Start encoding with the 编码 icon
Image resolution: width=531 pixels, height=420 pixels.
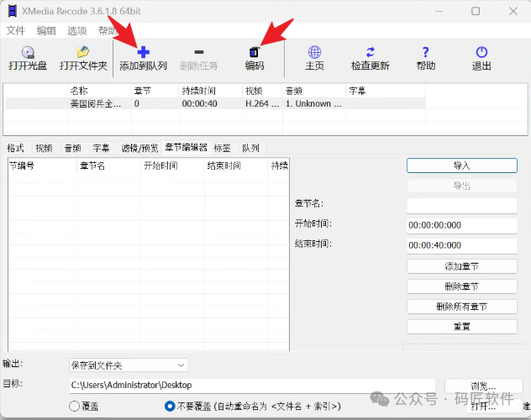(x=255, y=52)
